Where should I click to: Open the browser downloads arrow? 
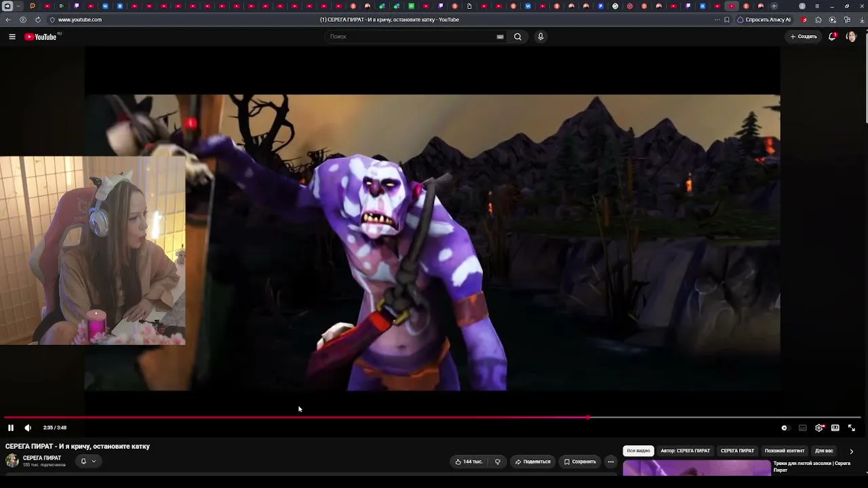pos(862,20)
